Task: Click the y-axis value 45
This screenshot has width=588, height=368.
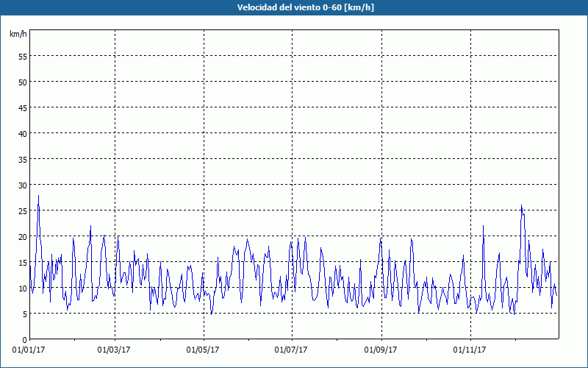Action: point(23,108)
